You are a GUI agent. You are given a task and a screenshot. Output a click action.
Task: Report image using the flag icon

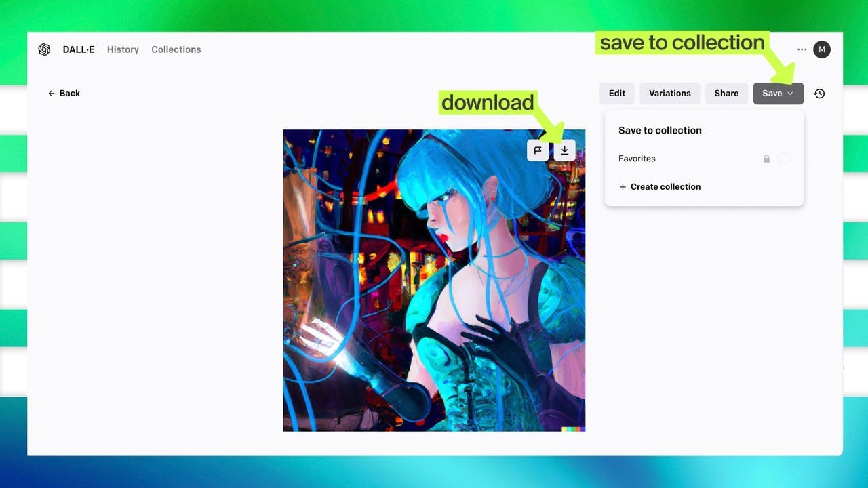(538, 150)
